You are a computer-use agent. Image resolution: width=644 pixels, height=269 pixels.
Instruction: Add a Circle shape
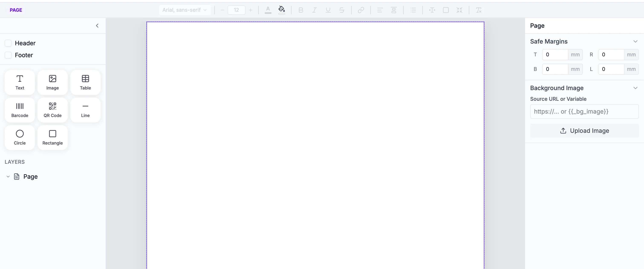(x=20, y=137)
